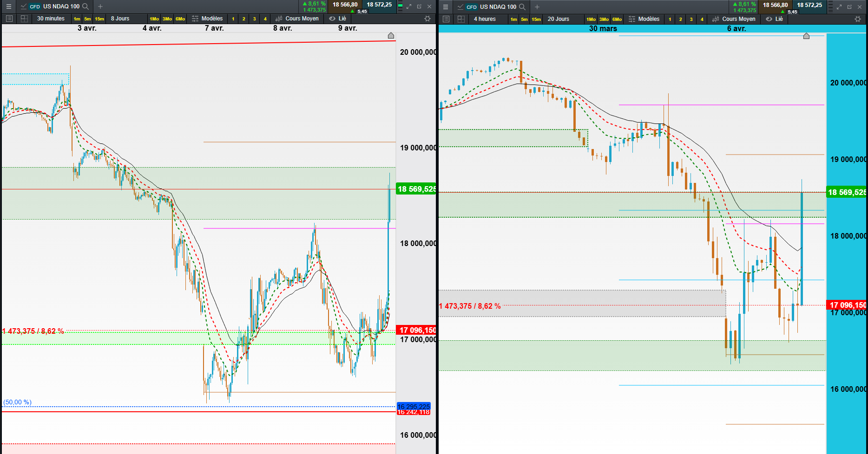868x454 pixels.
Task: Toggle Lié linking on the left chart
Action: click(338, 19)
